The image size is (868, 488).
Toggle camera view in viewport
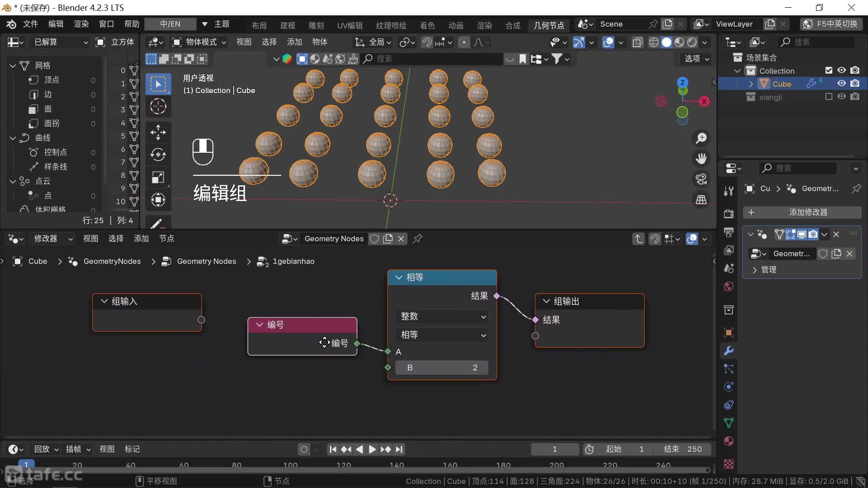pyautogui.click(x=701, y=179)
